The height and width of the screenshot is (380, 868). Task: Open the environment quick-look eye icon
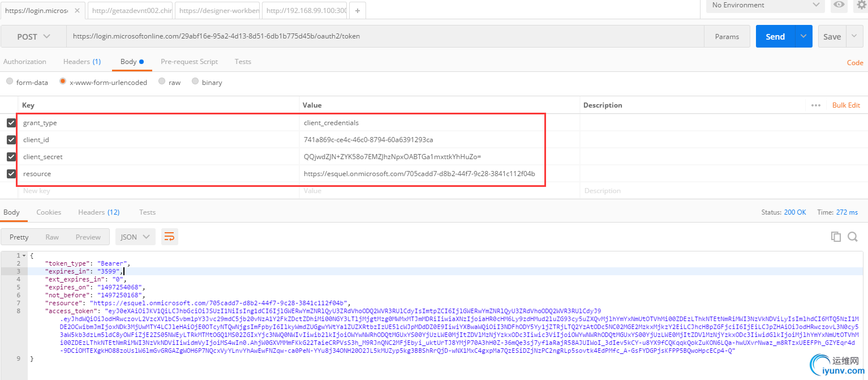point(839,5)
